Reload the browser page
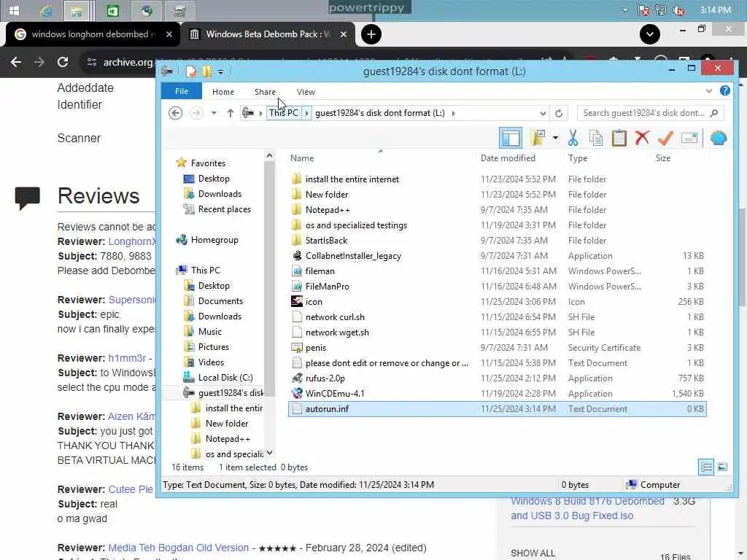Image resolution: width=747 pixels, height=560 pixels. [x=63, y=62]
